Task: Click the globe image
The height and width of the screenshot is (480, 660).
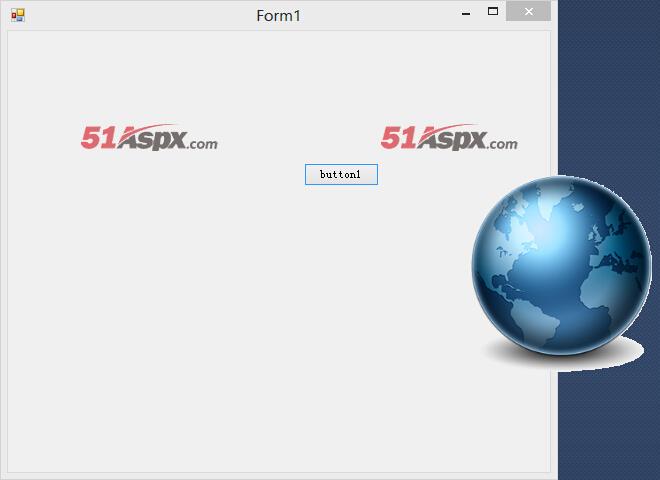Action: pyautogui.click(x=562, y=272)
